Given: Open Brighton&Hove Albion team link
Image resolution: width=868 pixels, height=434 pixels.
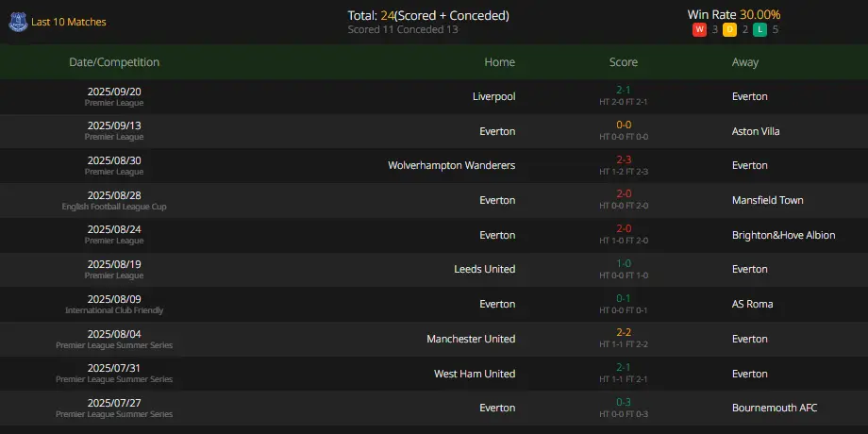Looking at the screenshot, I should 783,235.
